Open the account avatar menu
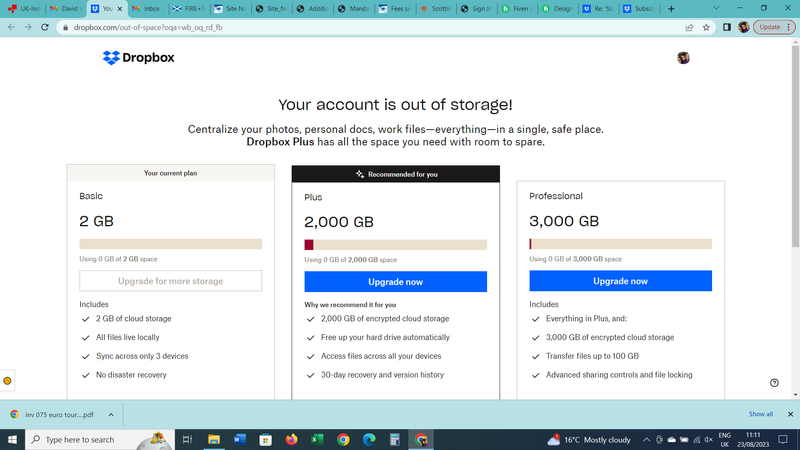 pos(684,58)
